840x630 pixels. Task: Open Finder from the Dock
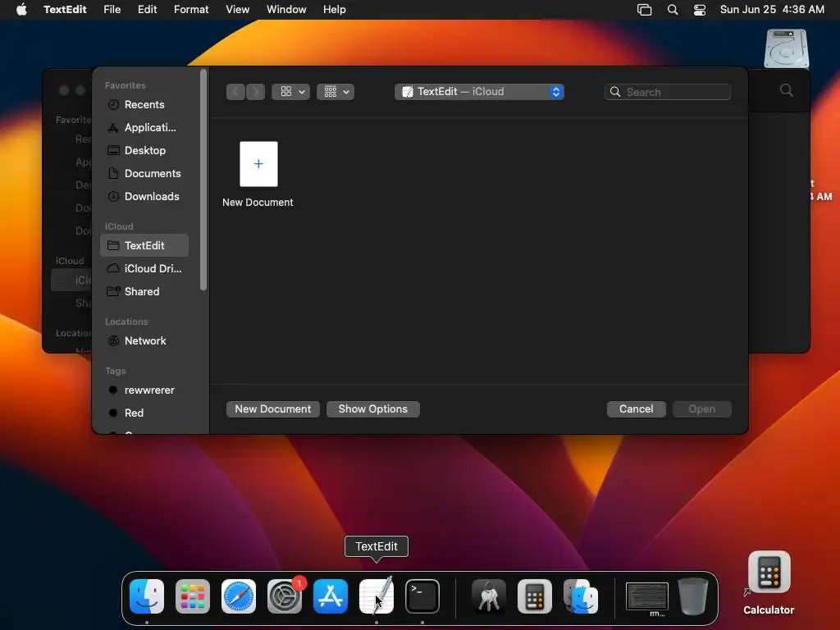tap(147, 596)
